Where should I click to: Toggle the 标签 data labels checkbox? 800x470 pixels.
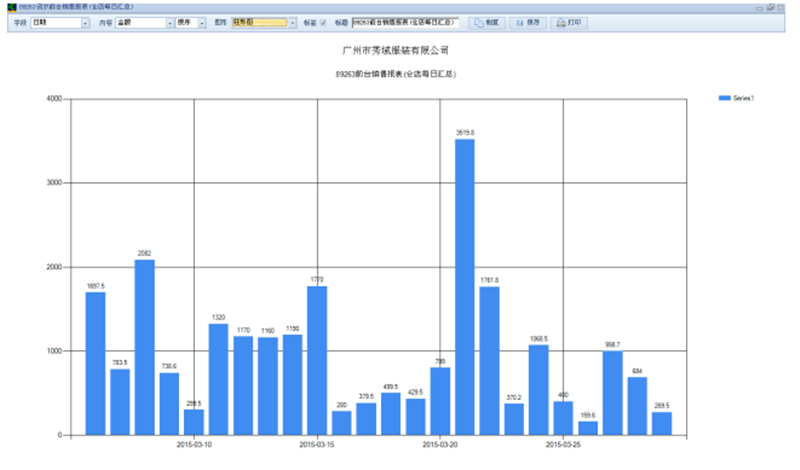(322, 22)
